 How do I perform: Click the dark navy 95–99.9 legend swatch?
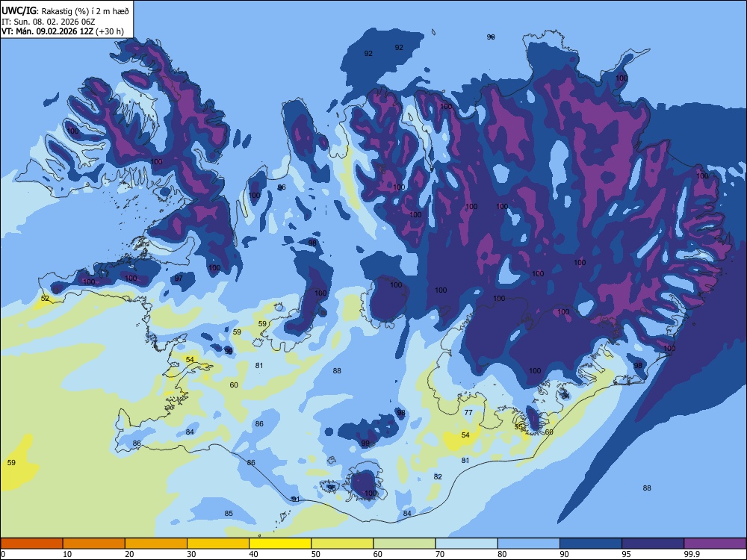[x=653, y=544]
